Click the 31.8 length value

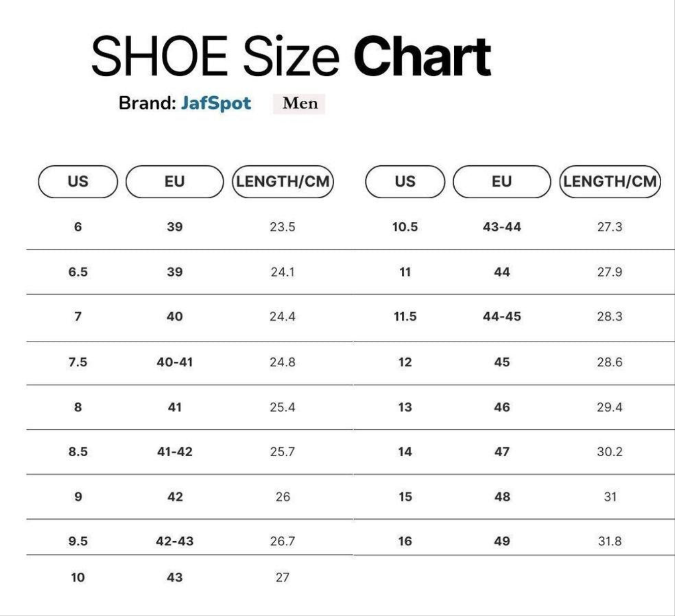[x=609, y=541]
